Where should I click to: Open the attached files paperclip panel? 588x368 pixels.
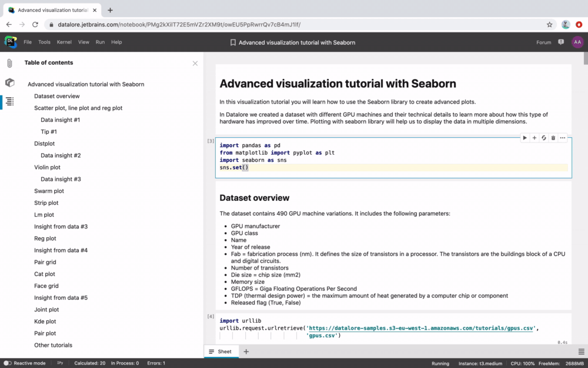[x=10, y=63]
